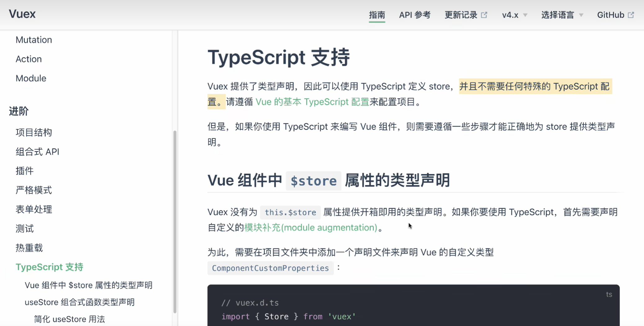Open the 项目结构 sidebar item
Image resolution: width=644 pixels, height=326 pixels.
pyautogui.click(x=34, y=132)
